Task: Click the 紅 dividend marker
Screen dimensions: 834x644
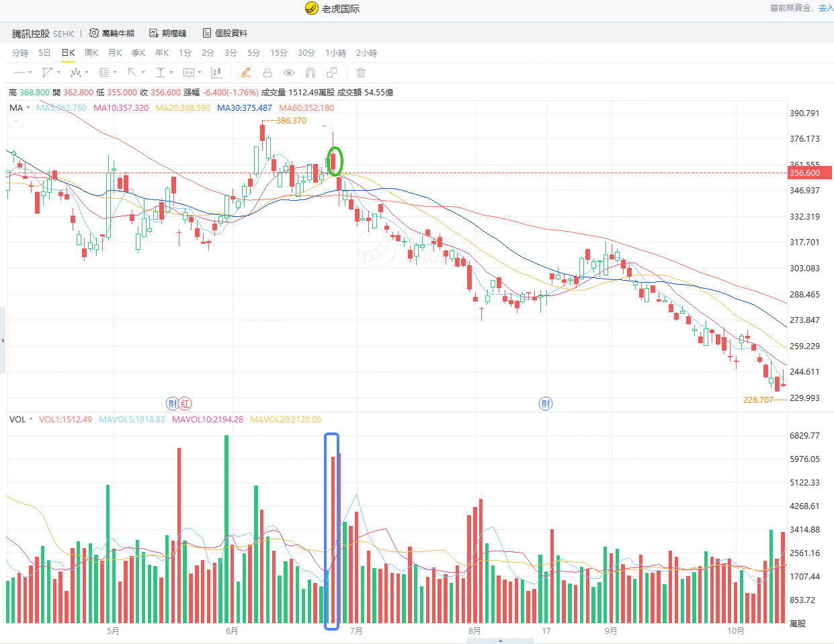Action: pos(185,404)
